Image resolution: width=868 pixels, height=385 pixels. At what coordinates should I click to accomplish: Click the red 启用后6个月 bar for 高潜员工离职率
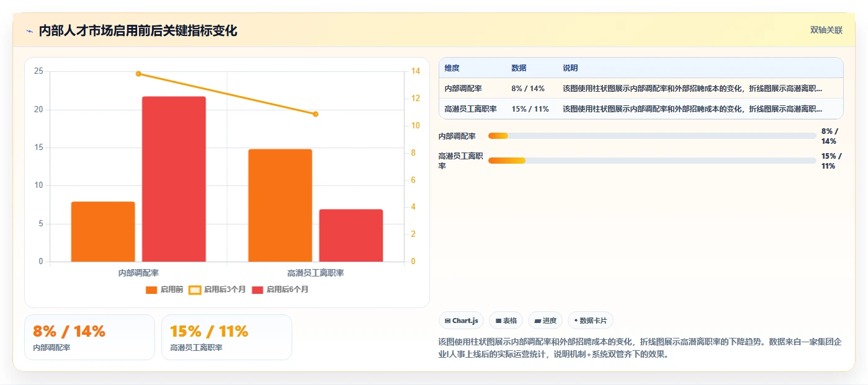pyautogui.click(x=351, y=236)
